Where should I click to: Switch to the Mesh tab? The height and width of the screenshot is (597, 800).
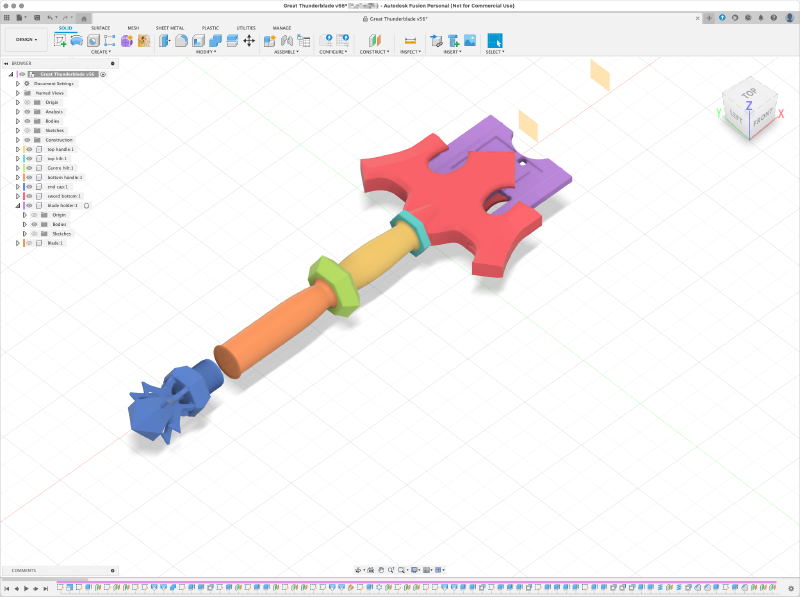133,28
